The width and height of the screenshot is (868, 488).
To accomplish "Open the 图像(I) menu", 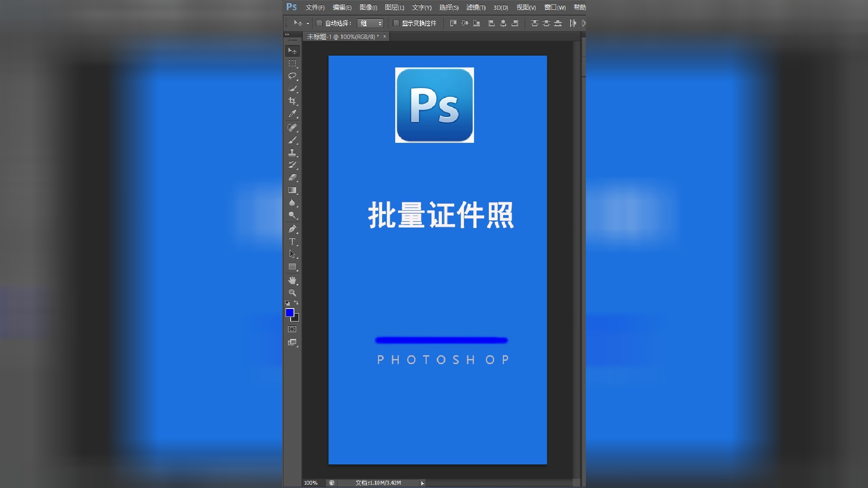I will (x=368, y=7).
